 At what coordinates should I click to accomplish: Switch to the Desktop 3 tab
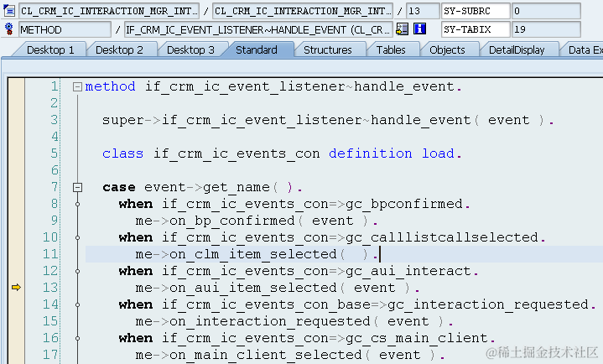[x=190, y=50]
